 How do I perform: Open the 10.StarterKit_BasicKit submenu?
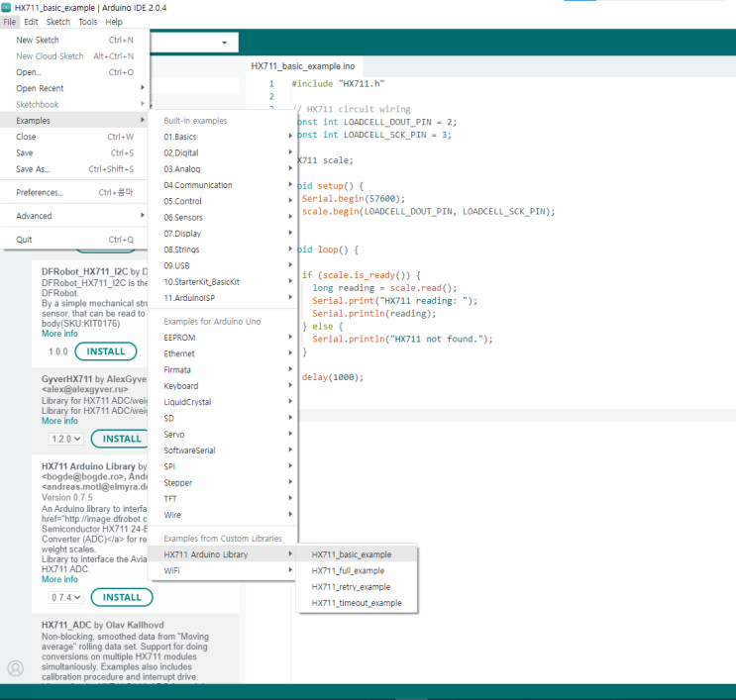(223, 282)
